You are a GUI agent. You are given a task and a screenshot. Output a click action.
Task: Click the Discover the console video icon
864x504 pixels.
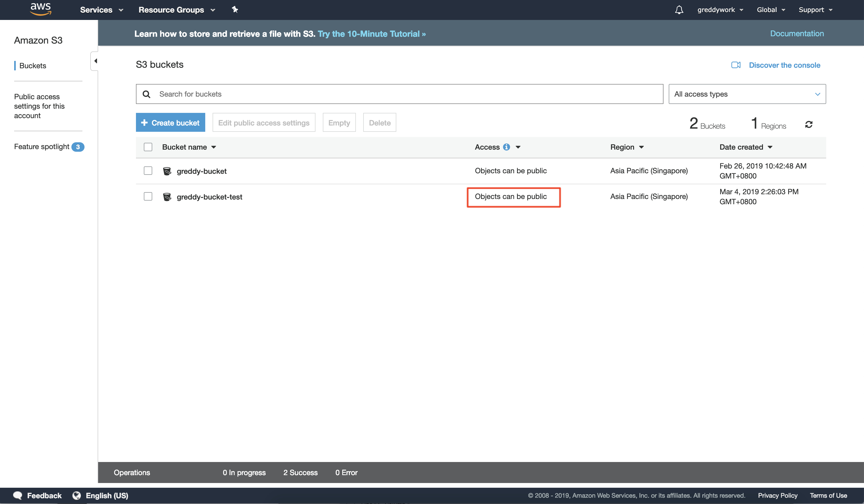pyautogui.click(x=736, y=65)
